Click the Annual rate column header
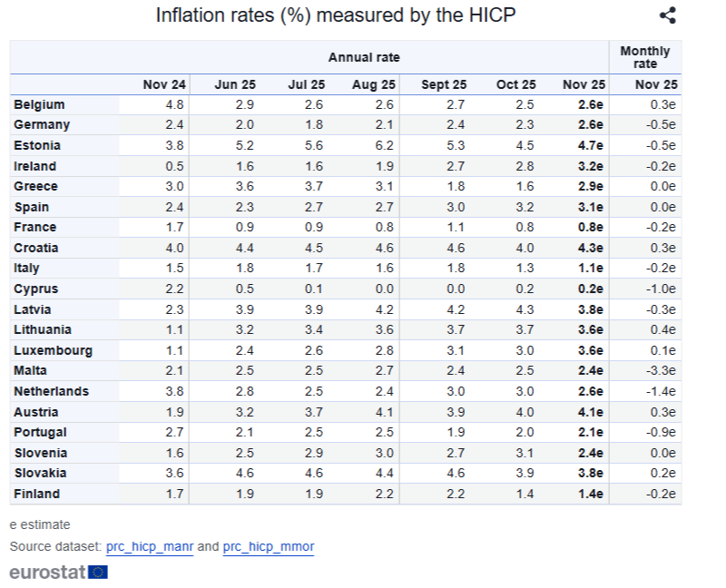The image size is (726, 588). click(x=364, y=57)
